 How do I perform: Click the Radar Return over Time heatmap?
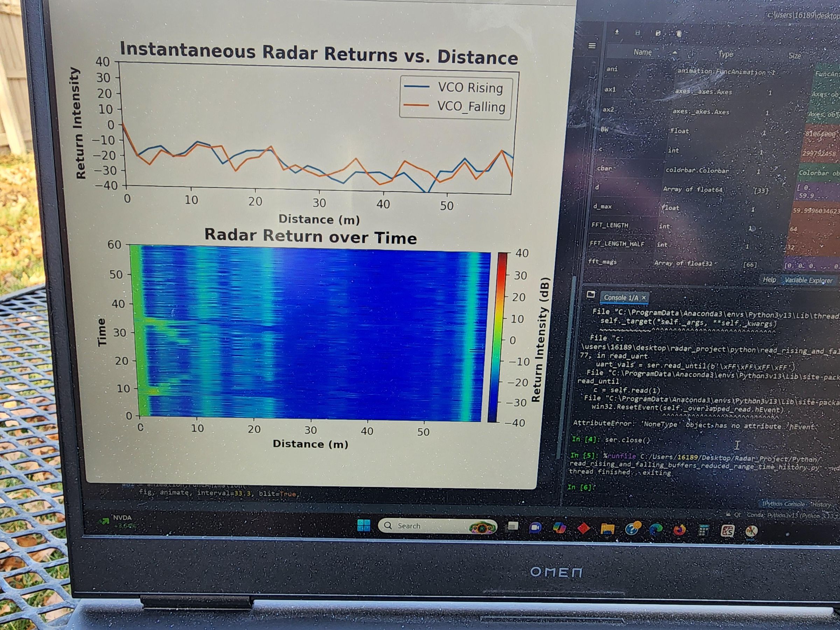(311, 334)
